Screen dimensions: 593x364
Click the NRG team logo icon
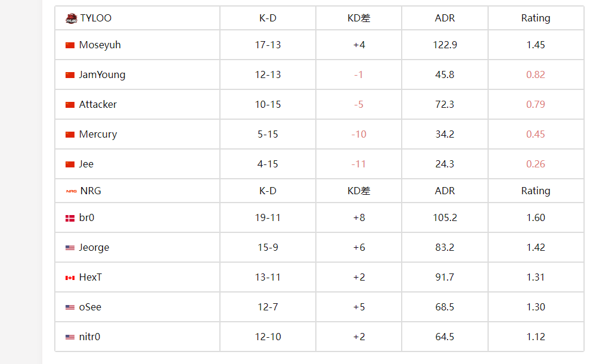[x=71, y=191]
